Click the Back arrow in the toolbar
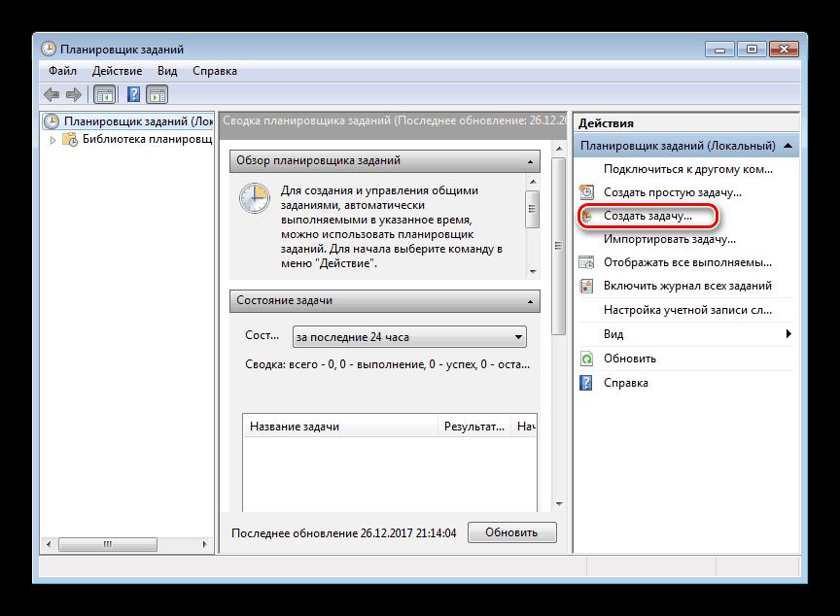 [52, 94]
